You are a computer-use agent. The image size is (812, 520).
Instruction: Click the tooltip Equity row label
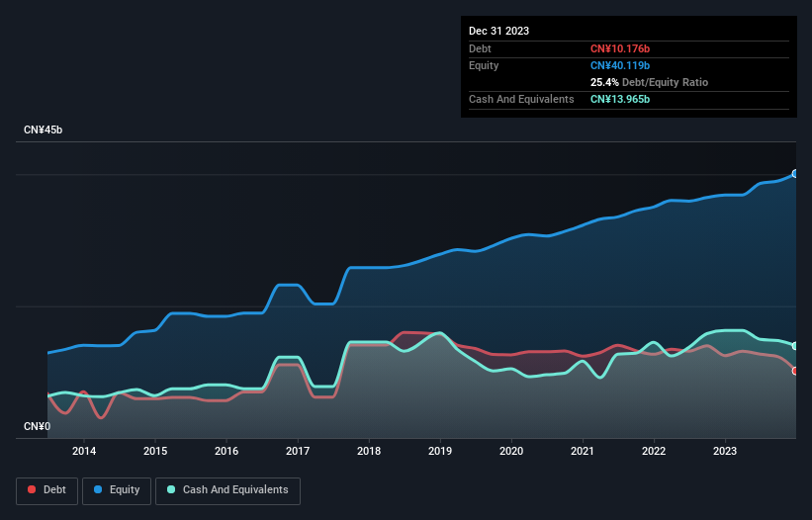(484, 65)
